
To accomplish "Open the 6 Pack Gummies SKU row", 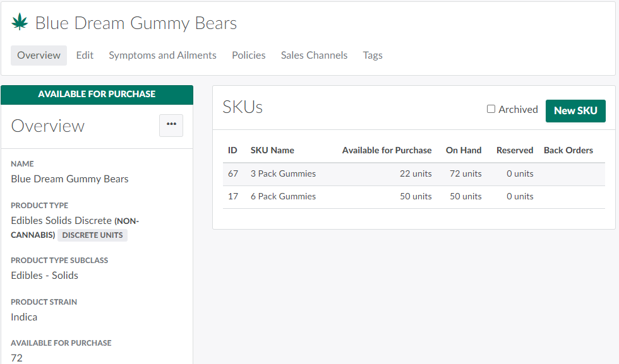I will pos(283,196).
